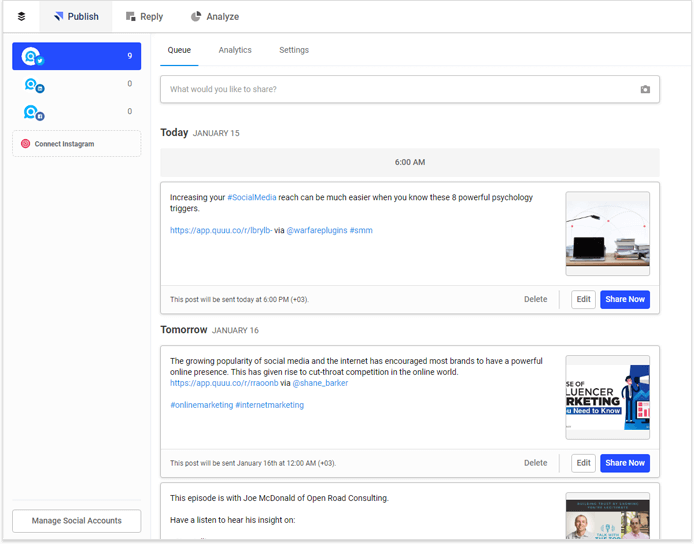Open the #SocialMedia hashtag link

point(252,197)
